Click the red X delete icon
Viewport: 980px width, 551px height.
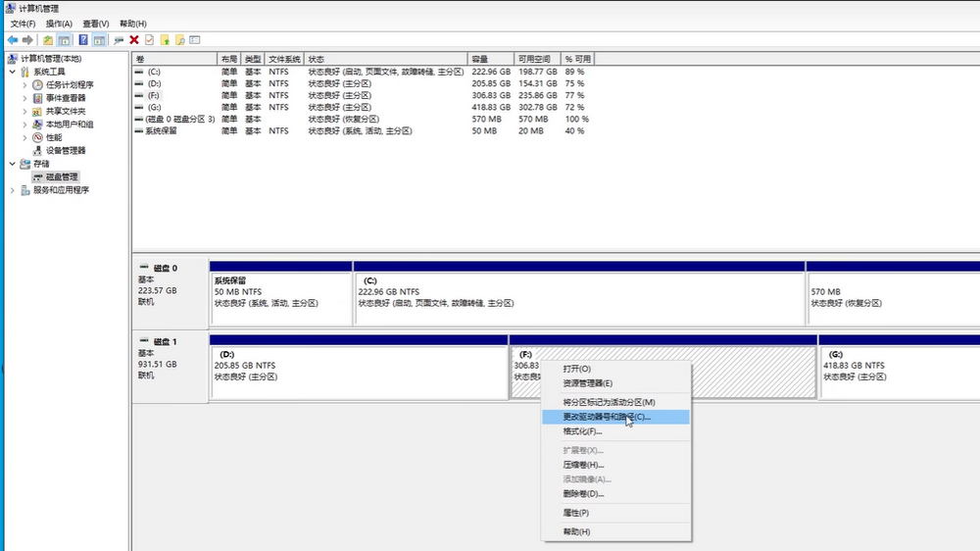(x=134, y=40)
